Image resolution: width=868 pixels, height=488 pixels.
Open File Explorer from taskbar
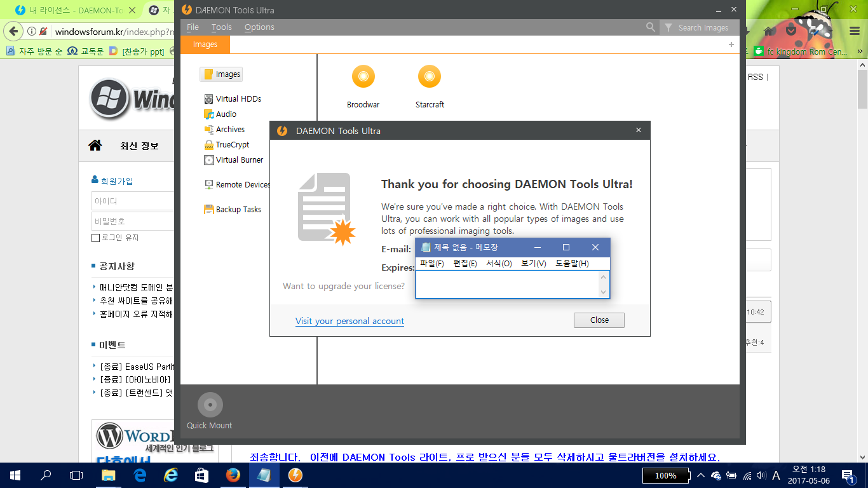click(x=109, y=475)
